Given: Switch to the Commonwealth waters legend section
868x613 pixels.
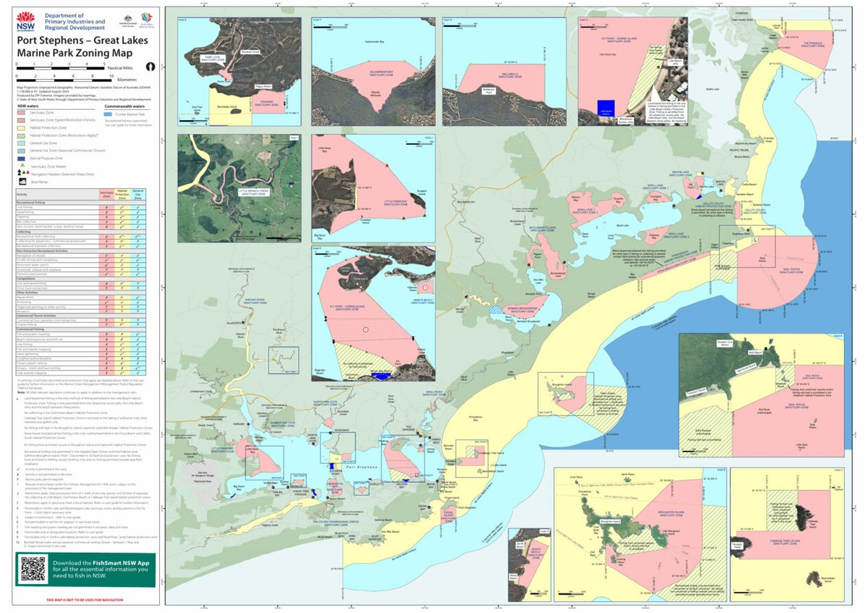Looking at the screenshot, I should coord(124,106).
